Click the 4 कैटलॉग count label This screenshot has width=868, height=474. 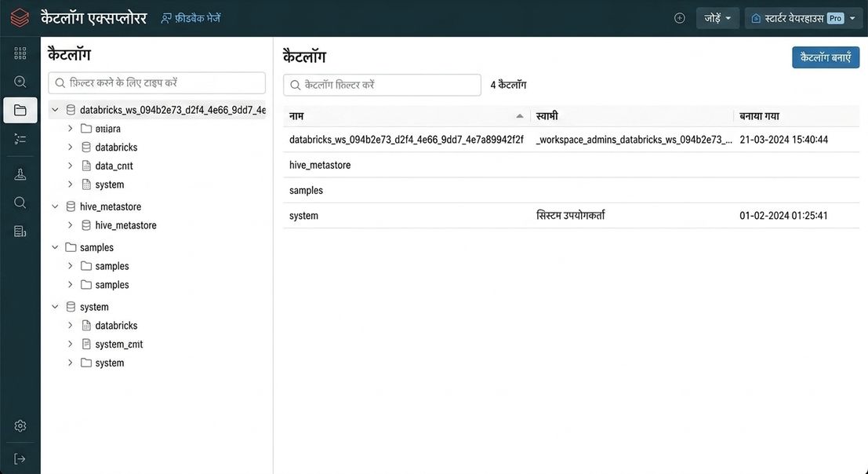508,86
